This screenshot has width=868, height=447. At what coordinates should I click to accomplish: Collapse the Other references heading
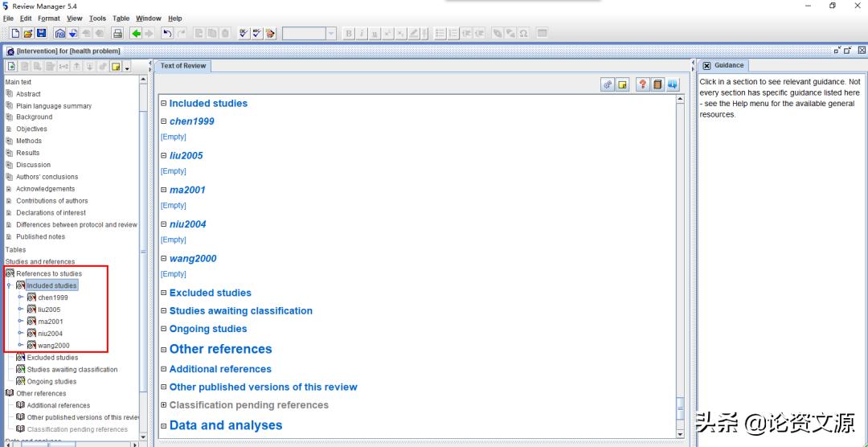(163, 350)
